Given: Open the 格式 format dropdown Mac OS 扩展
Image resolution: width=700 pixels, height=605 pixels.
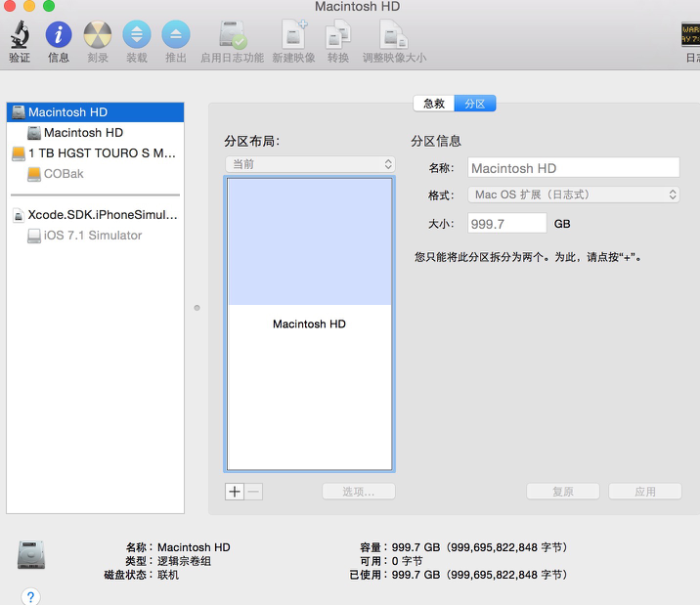Looking at the screenshot, I should pyautogui.click(x=574, y=194).
